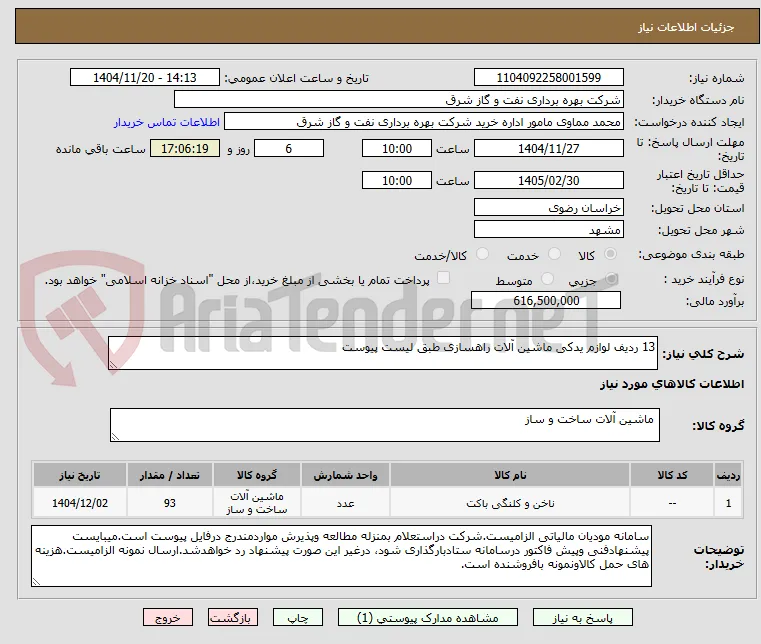Open مشاهده مدارک پیوستی (1) button
This screenshot has height=644, width=761.
click(428, 617)
